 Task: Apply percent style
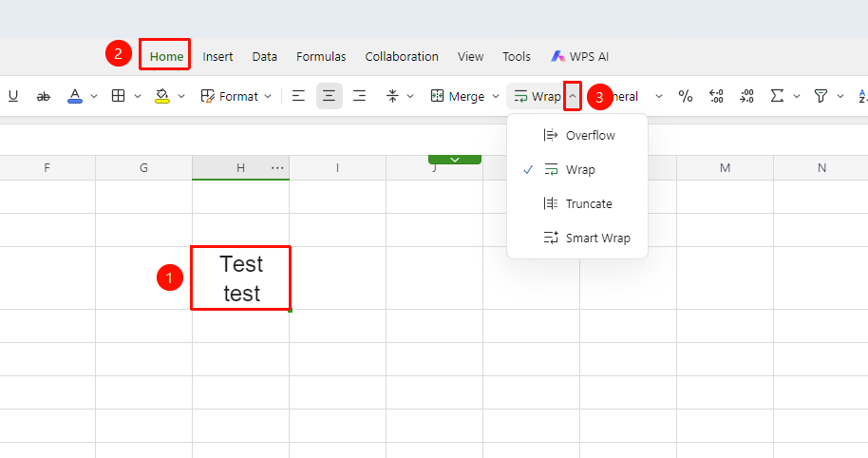(x=686, y=96)
